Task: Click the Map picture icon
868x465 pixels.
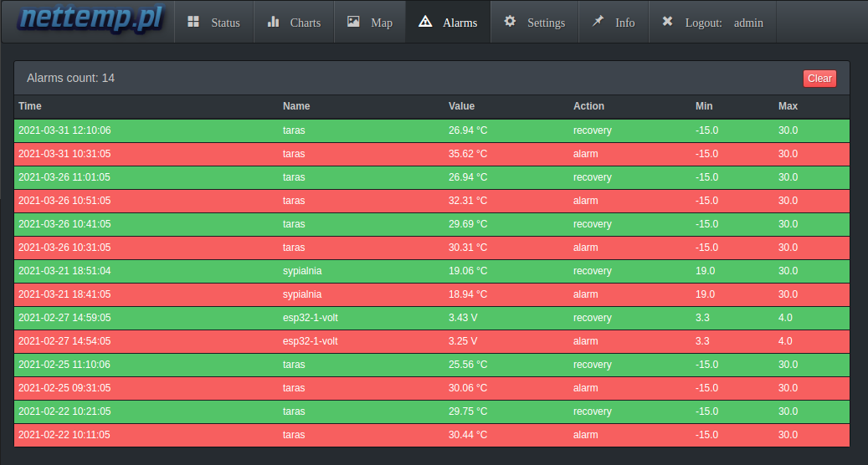Action: click(x=353, y=22)
